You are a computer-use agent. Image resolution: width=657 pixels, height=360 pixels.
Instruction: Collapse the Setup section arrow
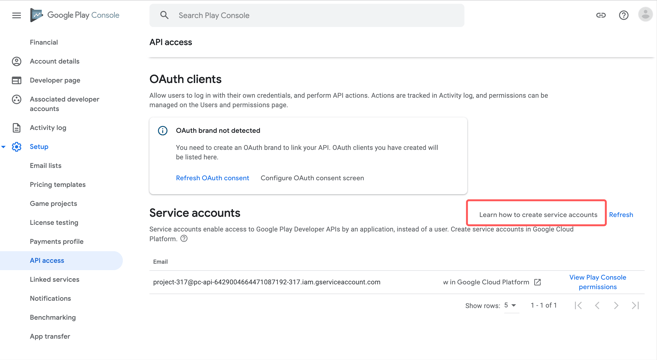coord(3,147)
